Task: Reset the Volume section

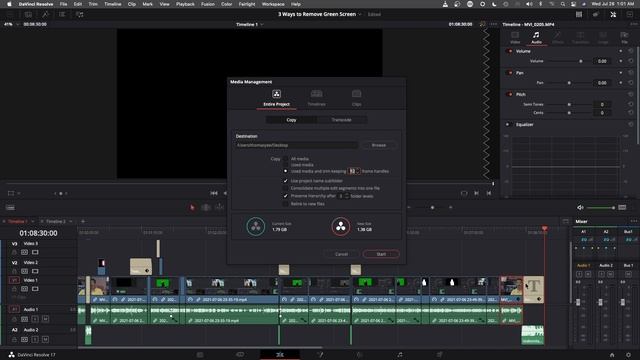Action: coord(631,51)
